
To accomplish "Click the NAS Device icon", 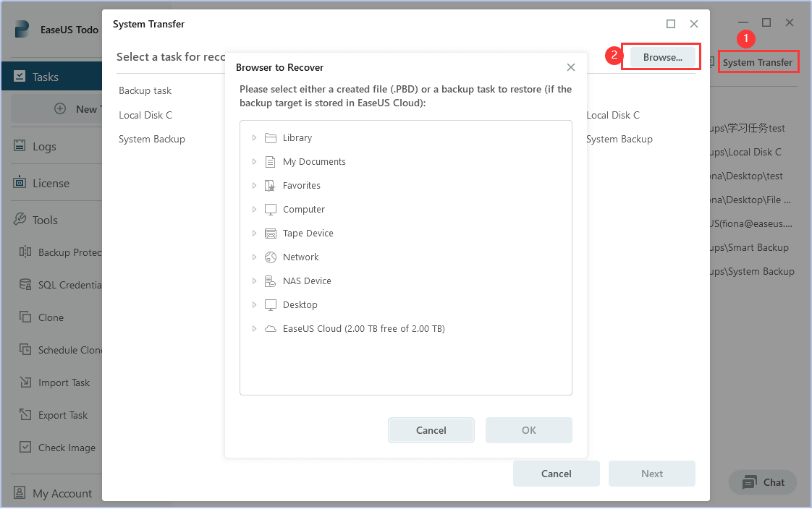I will [271, 281].
